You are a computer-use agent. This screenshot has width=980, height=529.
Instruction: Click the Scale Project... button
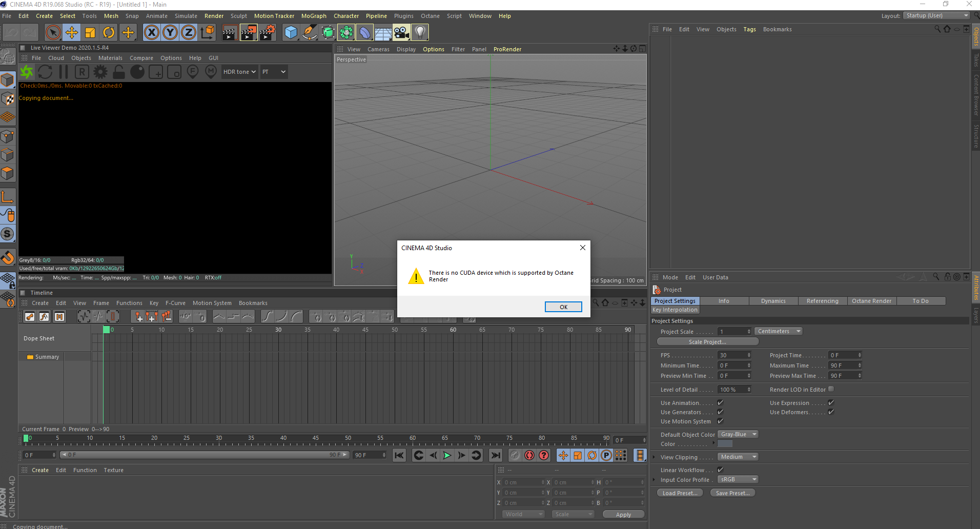[x=707, y=342]
